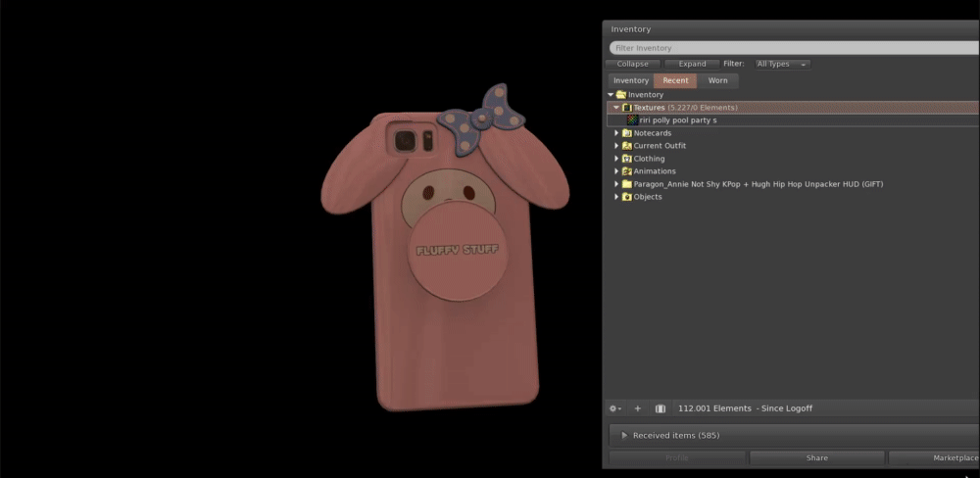Open the All Types filter dropdown

tap(782, 64)
